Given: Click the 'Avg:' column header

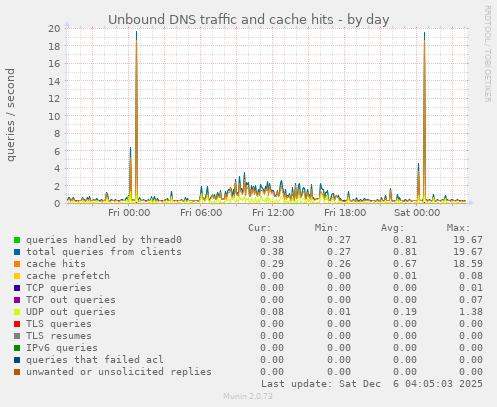Looking at the screenshot, I should 392,228.
